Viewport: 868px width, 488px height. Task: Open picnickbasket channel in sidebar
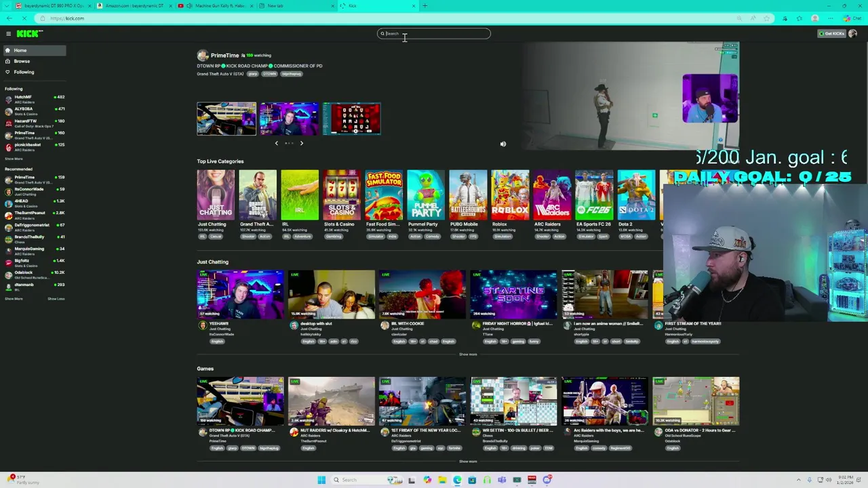pyautogui.click(x=34, y=146)
